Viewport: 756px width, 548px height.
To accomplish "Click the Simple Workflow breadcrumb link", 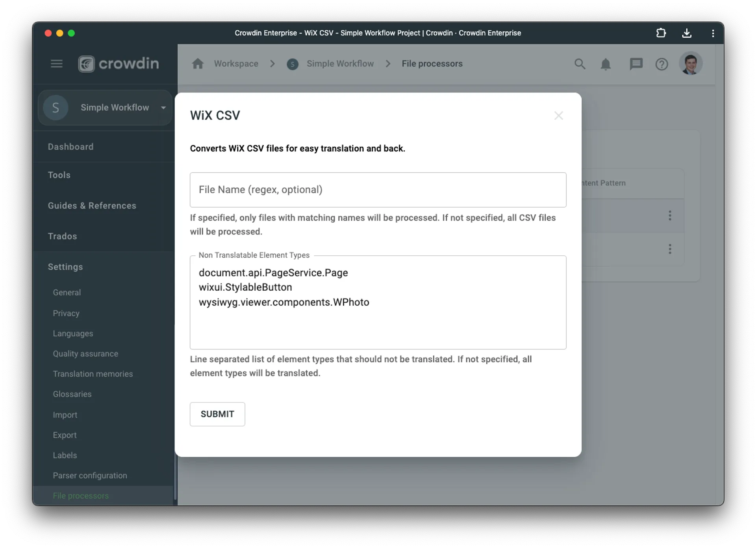I will coord(339,63).
